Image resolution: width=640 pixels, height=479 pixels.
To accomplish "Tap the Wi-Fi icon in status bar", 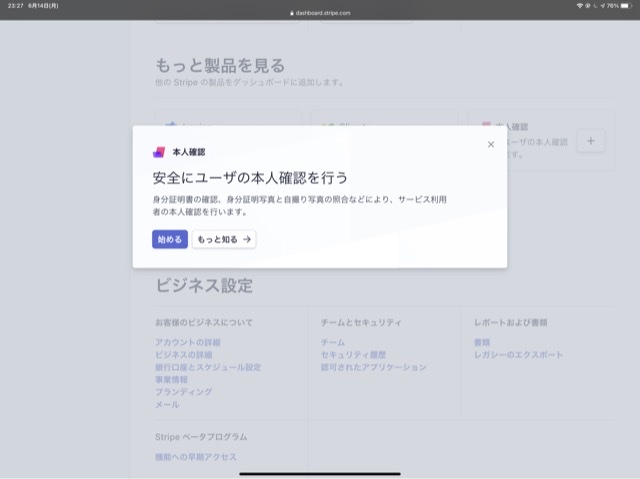I will (579, 6).
